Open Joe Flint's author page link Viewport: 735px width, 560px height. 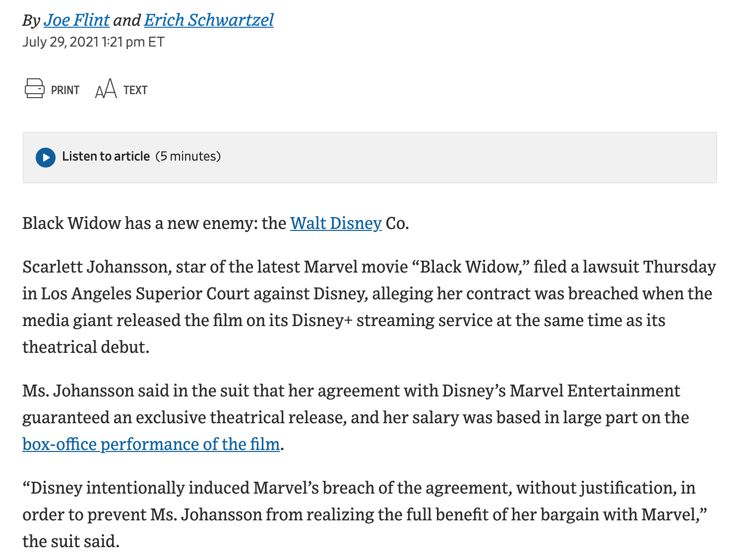(76, 20)
